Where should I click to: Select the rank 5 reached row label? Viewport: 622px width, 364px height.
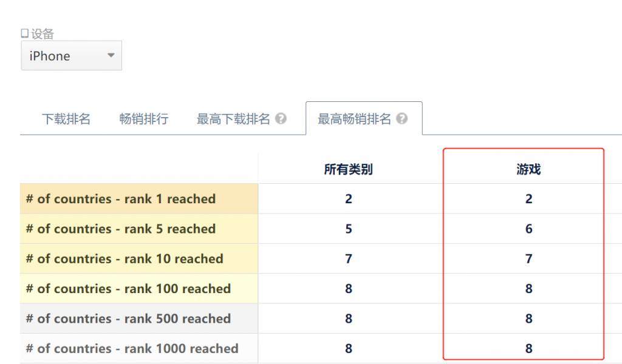pyautogui.click(x=121, y=229)
